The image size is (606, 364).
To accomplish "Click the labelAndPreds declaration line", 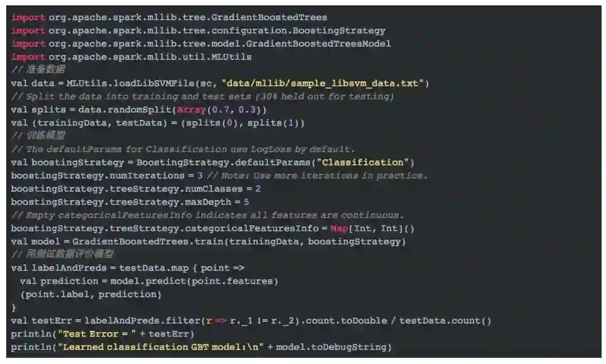I will (127, 268).
